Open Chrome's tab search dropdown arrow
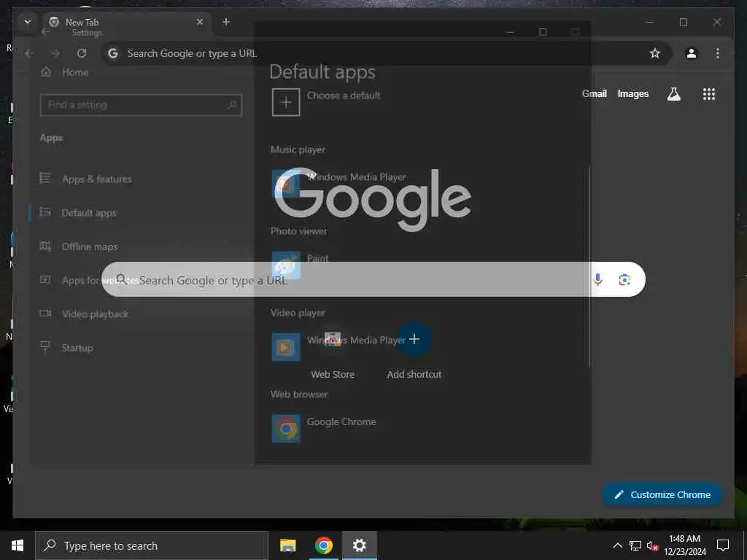Image resolution: width=747 pixels, height=560 pixels. click(28, 22)
